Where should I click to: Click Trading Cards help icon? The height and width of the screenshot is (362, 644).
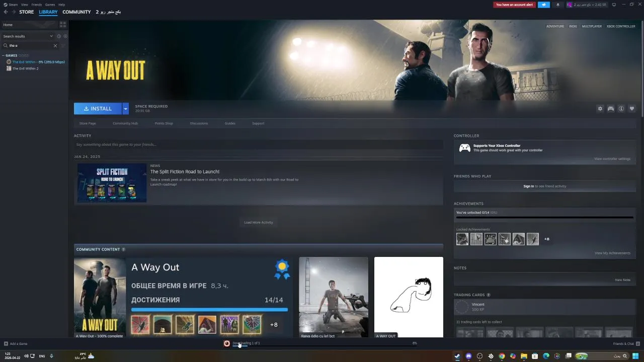489,295
